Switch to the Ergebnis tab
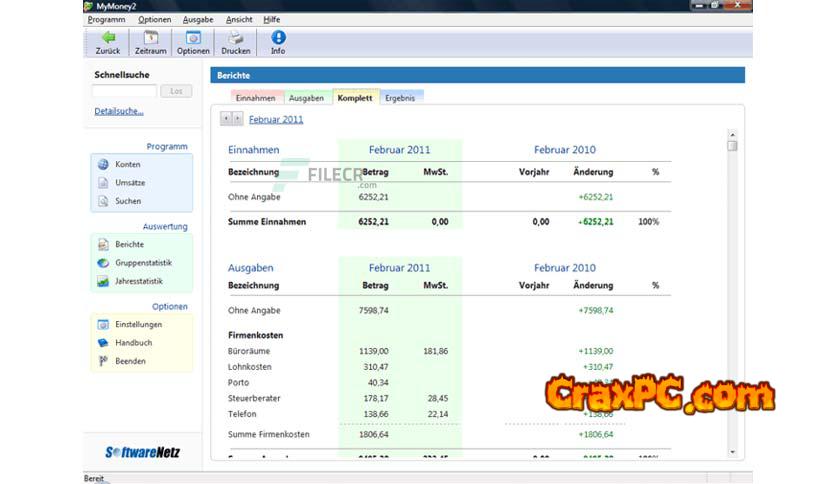Viewport: 836px width, 484px height. [400, 98]
